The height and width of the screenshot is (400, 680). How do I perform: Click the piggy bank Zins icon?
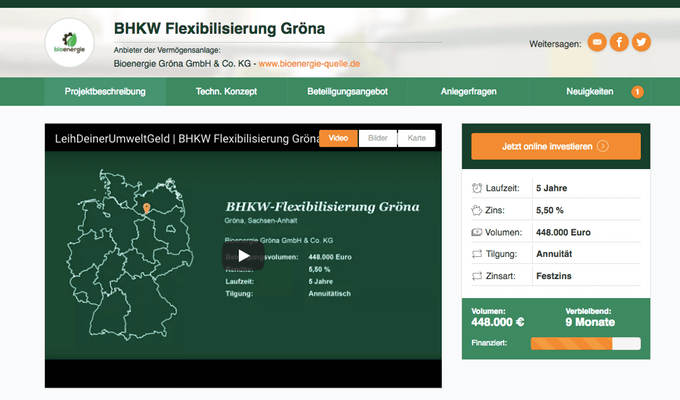(x=477, y=210)
